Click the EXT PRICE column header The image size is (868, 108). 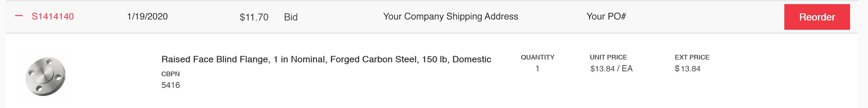click(692, 57)
